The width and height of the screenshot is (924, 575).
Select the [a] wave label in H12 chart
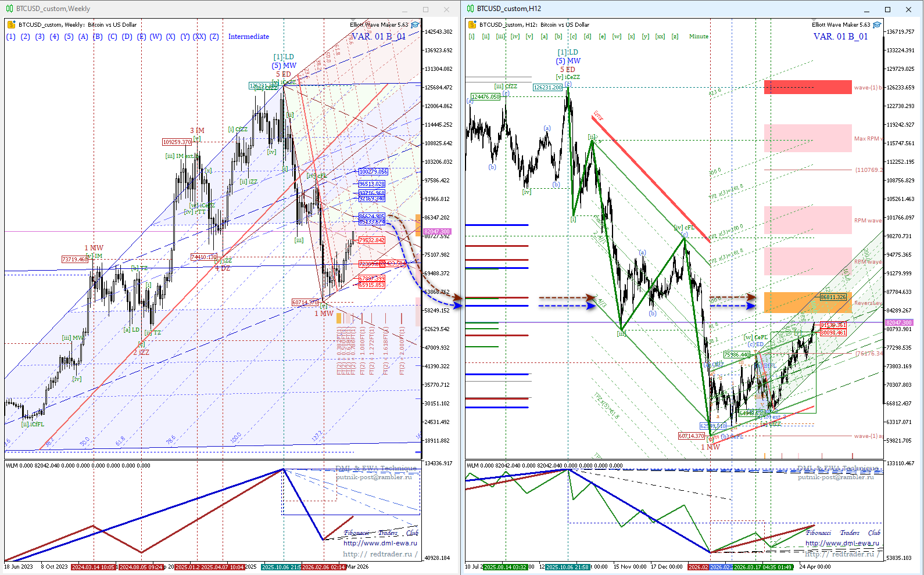[544, 36]
